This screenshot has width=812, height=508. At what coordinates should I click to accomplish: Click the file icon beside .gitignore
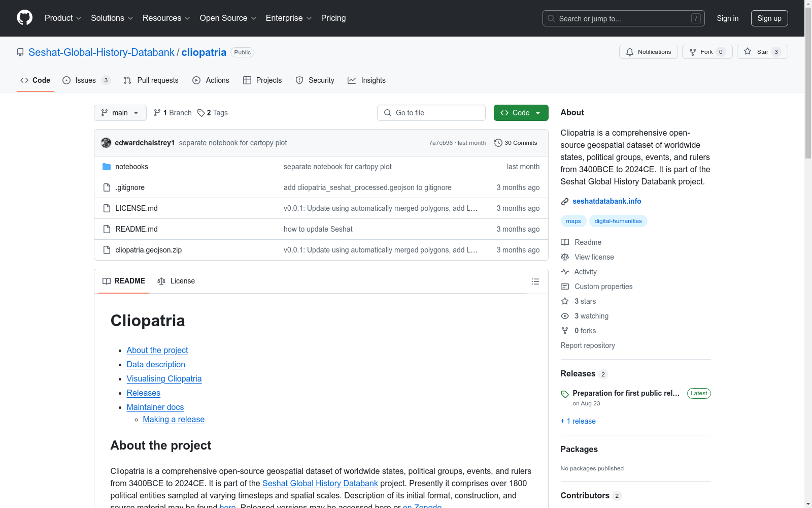click(x=107, y=187)
